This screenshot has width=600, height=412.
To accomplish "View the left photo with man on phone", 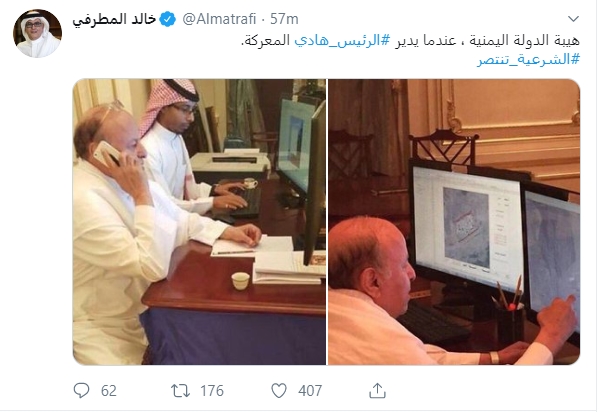I will [199, 222].
